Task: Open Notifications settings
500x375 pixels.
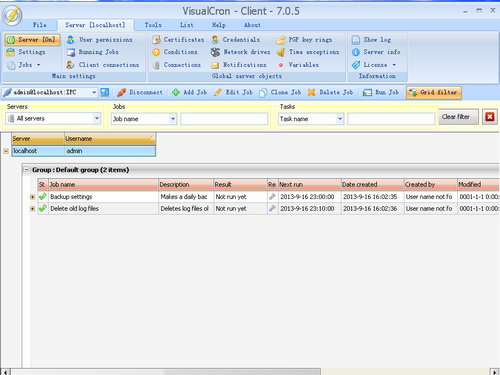Action: (239, 65)
